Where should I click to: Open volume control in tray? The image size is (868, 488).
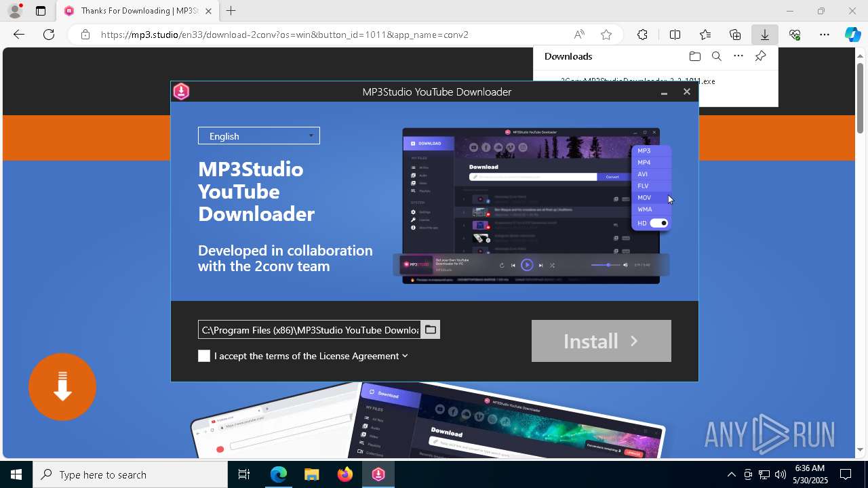780,474
